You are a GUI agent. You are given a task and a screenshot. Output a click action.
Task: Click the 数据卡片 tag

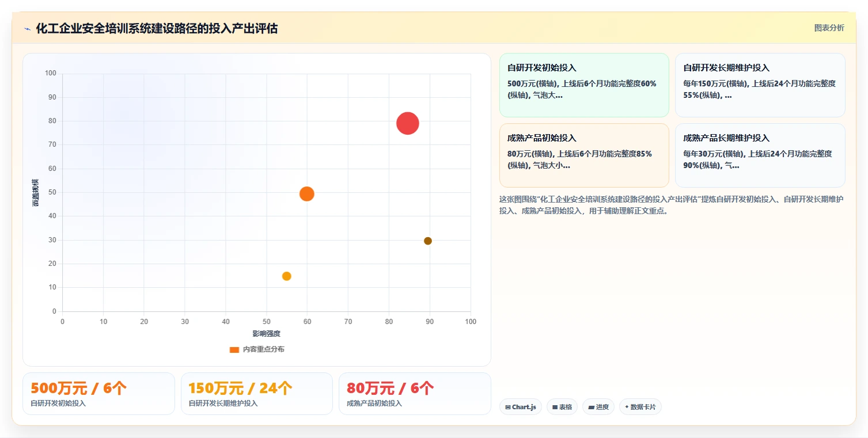click(x=640, y=407)
